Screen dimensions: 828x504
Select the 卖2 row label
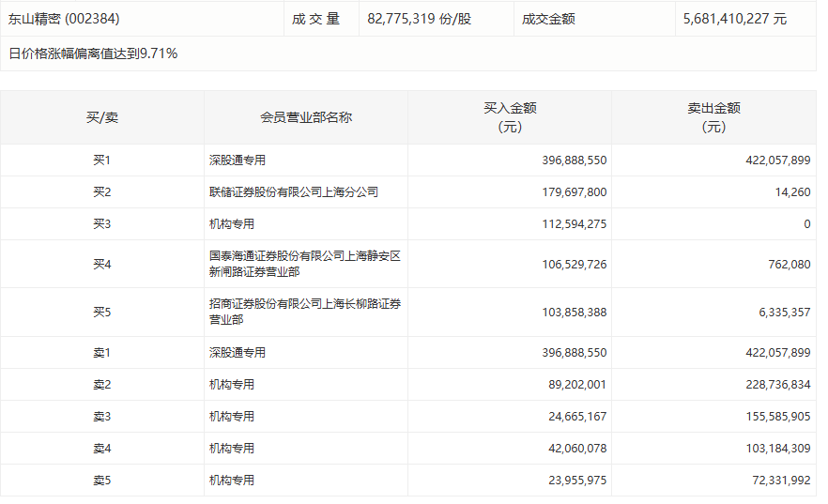coord(102,385)
